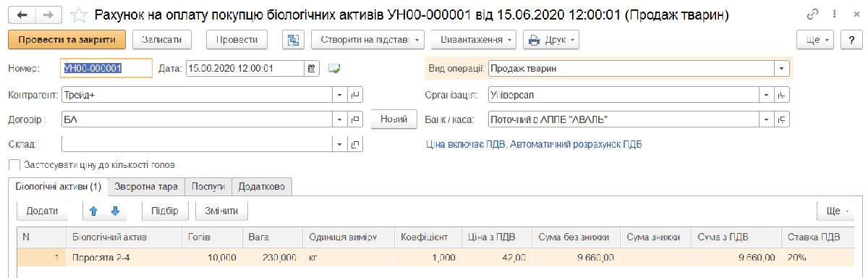
Task: Select Вага value 230,000
Action: coord(272,257)
